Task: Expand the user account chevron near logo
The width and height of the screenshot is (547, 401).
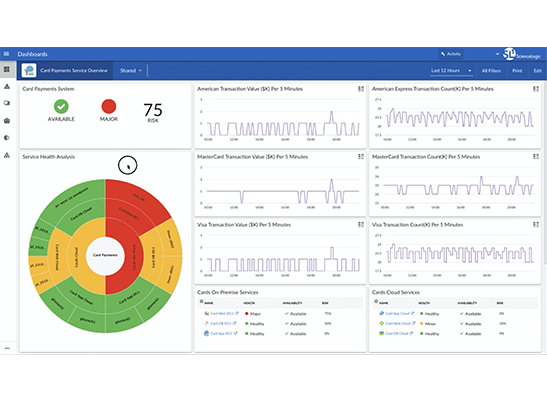Action: pos(497,54)
